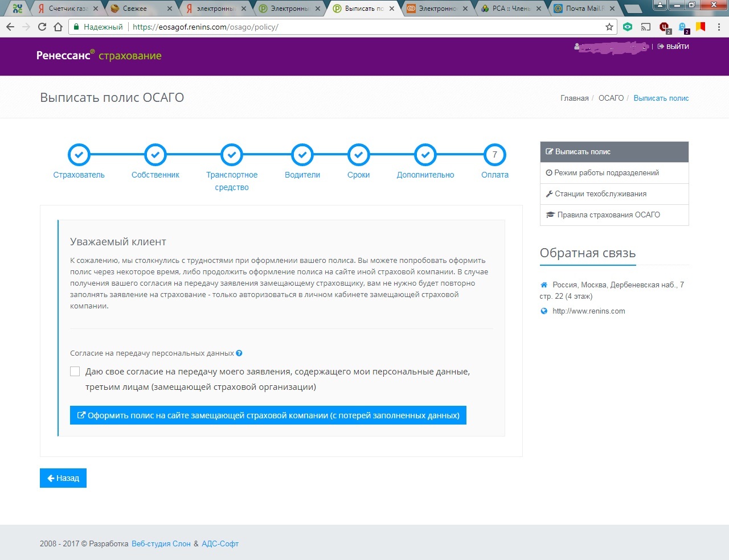This screenshot has height=560, width=729.
Task: Click the Собственник step circle
Action: tap(155, 154)
